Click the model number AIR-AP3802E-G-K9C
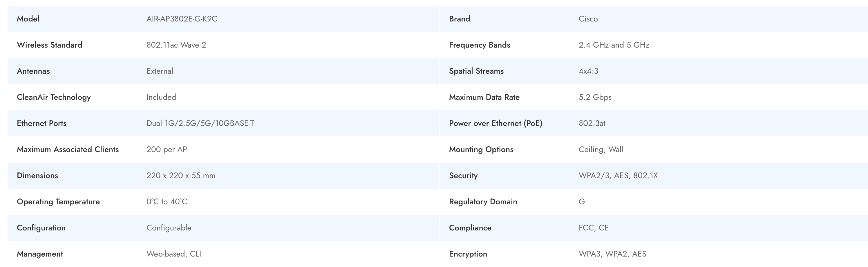Screen dimensions: 868x267 182,19
